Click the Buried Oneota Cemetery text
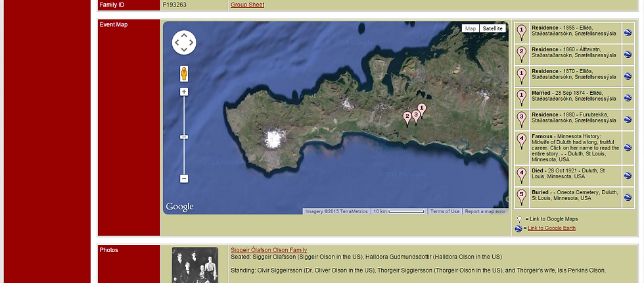Image resolution: width=644 pixels, height=283 pixels. [x=574, y=195]
